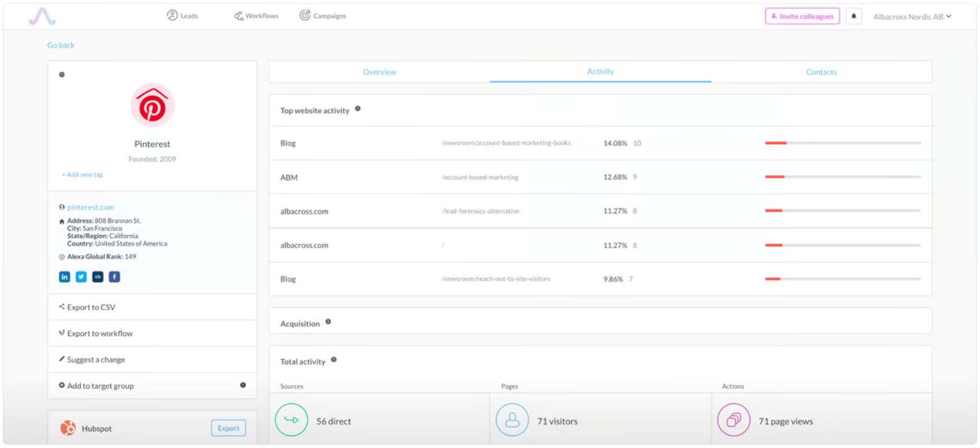Screen dimensions: 980x448
Task: Open Pinterest's LinkedIn profile icon
Action: pos(64,277)
